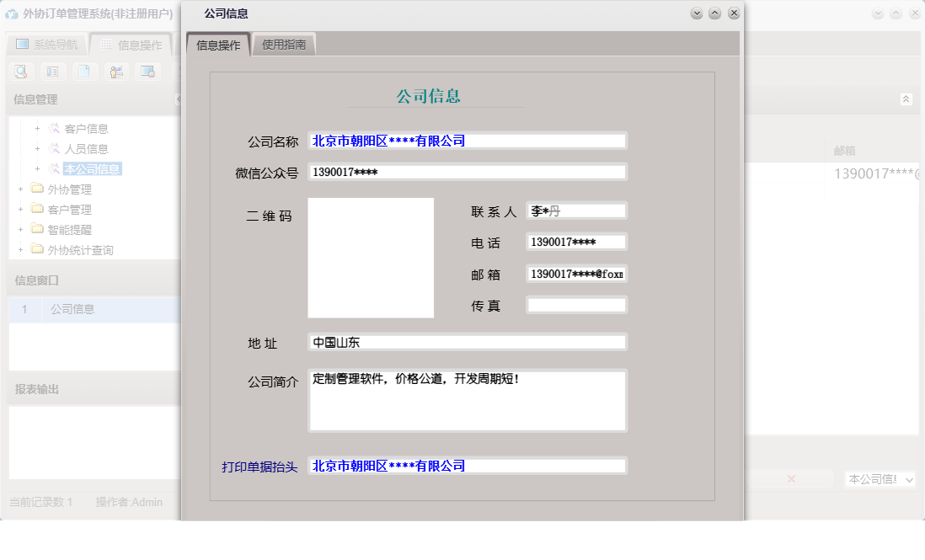Open the 本公司信 dropdown at bottom right
The image size is (925, 560).
[880, 479]
